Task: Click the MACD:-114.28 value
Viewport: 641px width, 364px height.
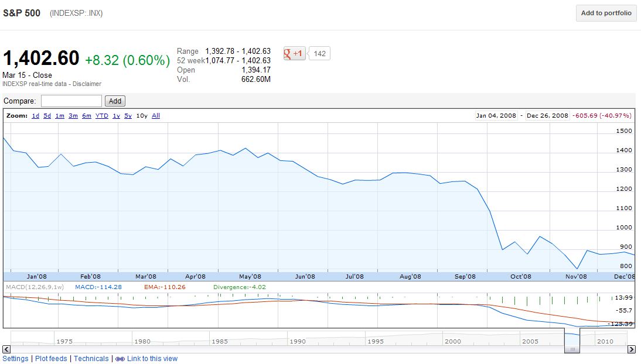Action: [x=98, y=287]
